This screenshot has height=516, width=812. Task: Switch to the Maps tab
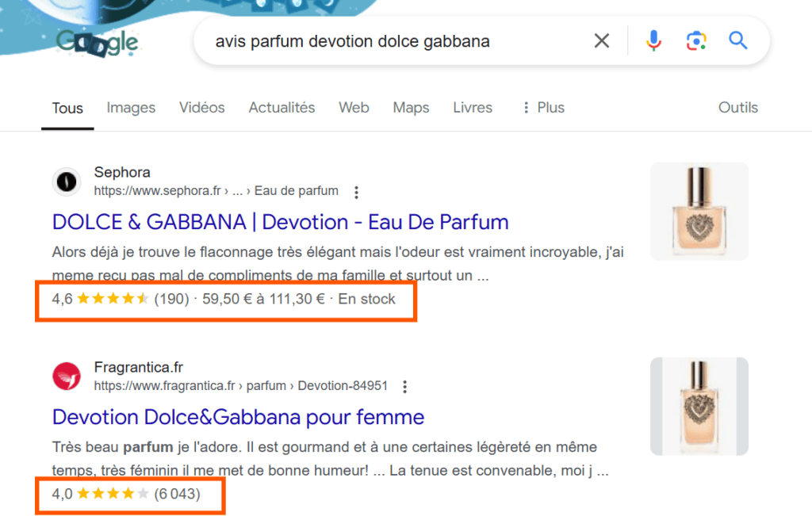(x=412, y=108)
